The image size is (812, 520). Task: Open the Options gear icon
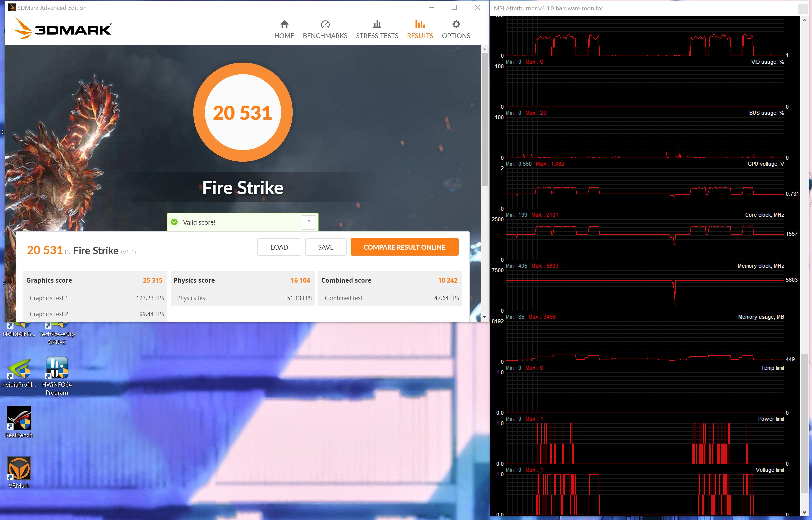coord(456,24)
